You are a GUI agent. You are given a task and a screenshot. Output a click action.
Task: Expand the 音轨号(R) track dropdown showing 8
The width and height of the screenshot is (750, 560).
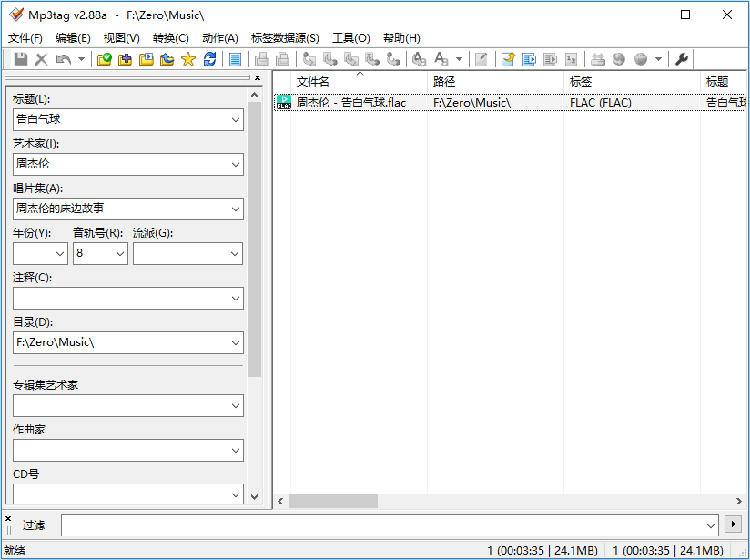pos(120,253)
